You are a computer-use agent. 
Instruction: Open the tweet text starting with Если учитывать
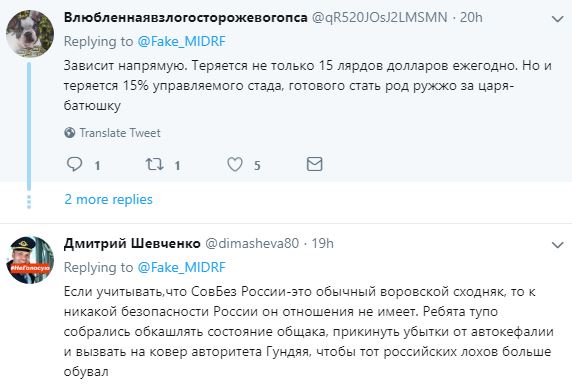(309, 332)
